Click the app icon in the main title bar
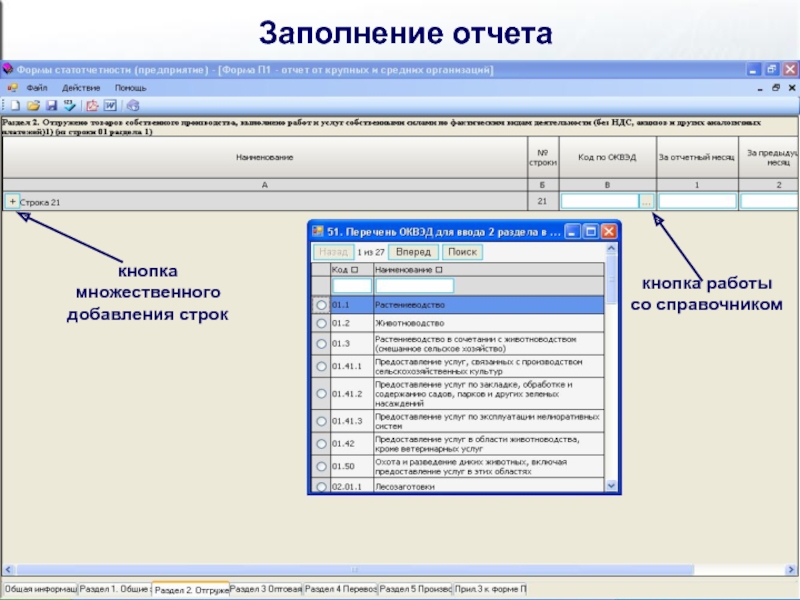Screen dimensions: 800x600 click(8, 69)
